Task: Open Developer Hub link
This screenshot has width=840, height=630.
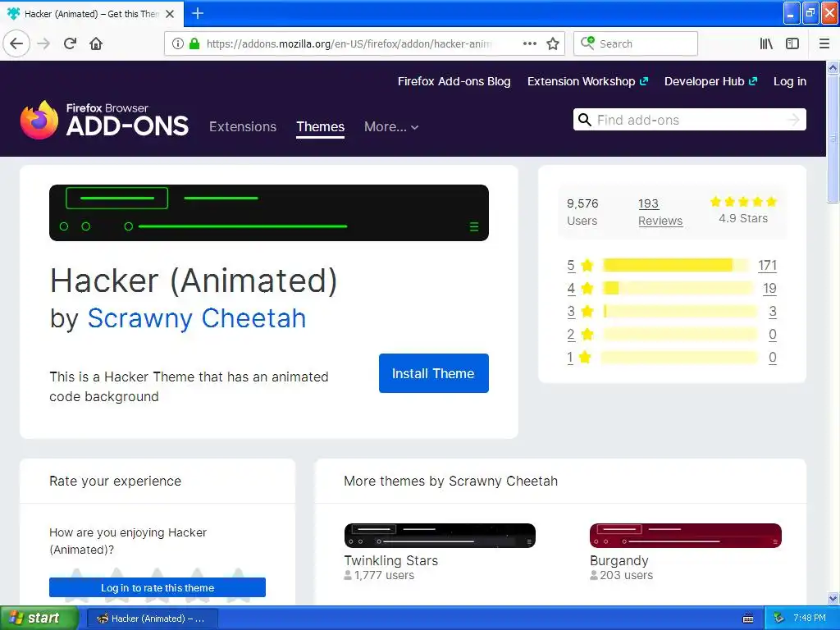Action: click(x=710, y=81)
